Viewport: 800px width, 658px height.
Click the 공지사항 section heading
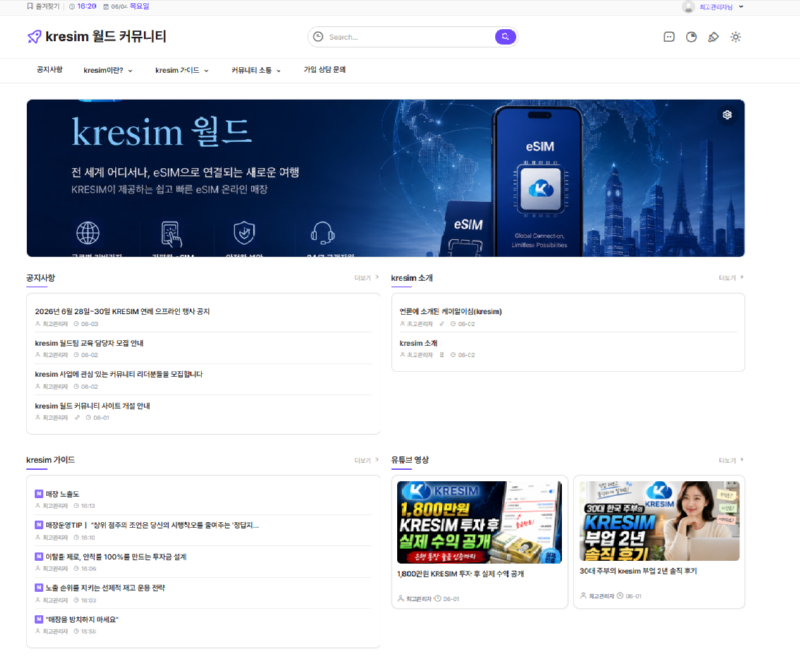[x=40, y=277]
